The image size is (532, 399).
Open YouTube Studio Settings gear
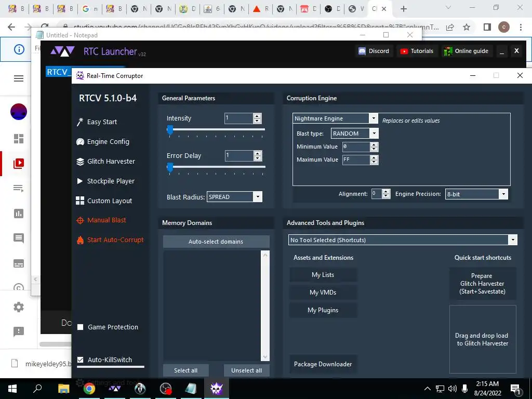(x=19, y=307)
